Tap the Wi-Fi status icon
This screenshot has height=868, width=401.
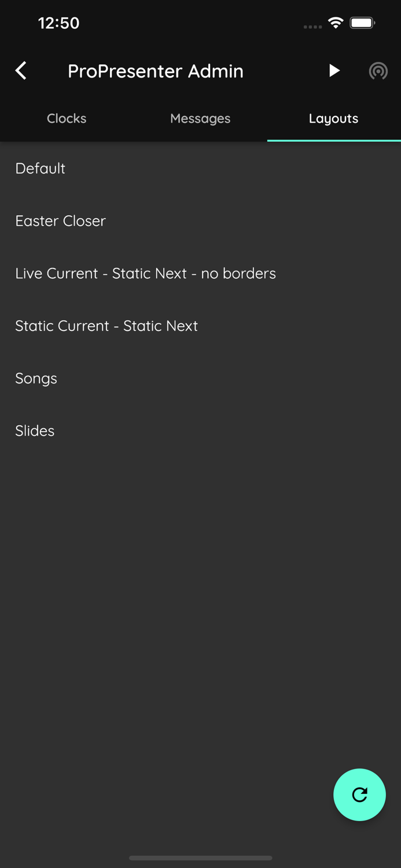point(337,23)
